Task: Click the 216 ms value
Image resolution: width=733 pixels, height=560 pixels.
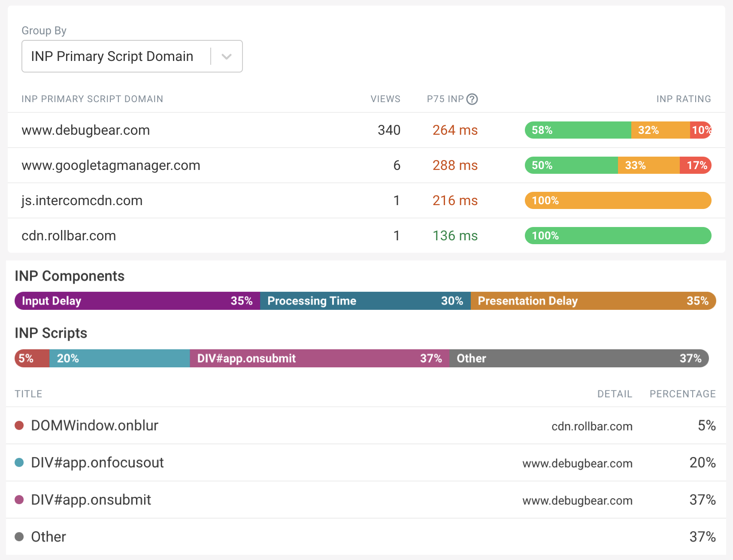Action: (x=455, y=200)
